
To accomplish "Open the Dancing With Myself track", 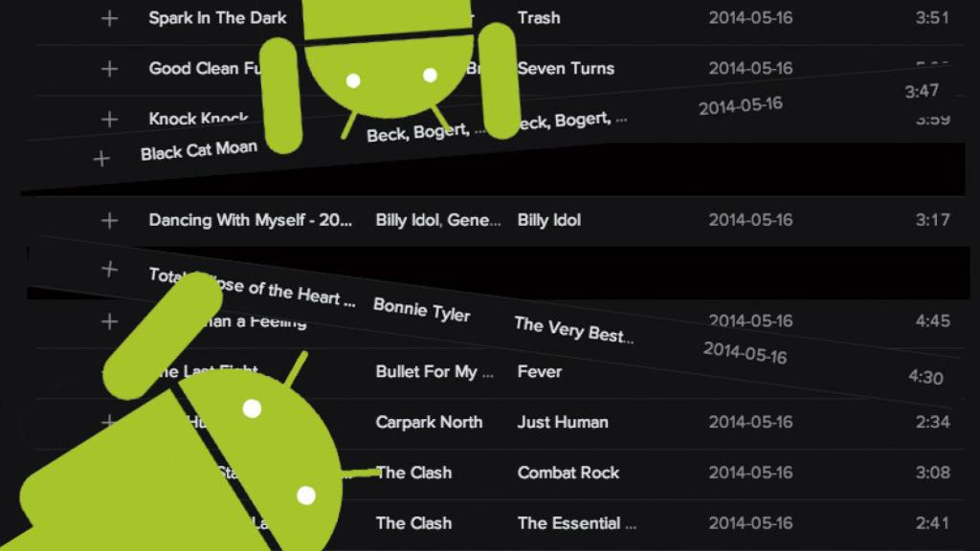I will pyautogui.click(x=250, y=220).
